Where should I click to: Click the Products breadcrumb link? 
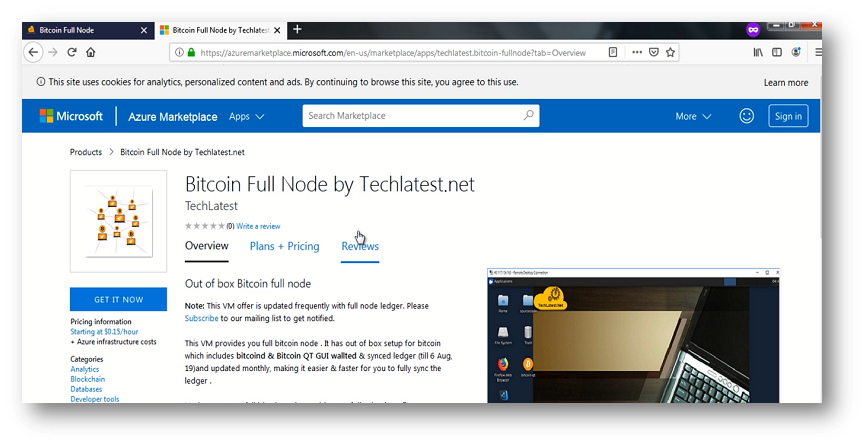(86, 152)
